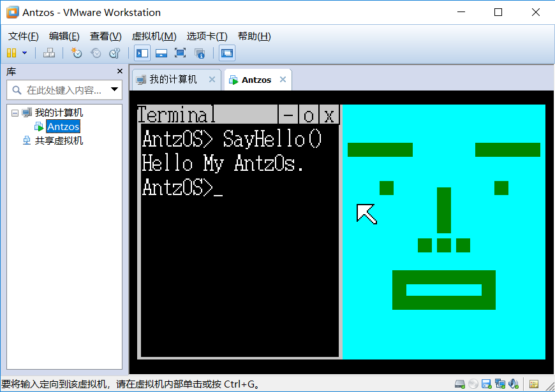Toggle the thumbnail bar button
This screenshot has height=392, width=555.
pos(161,53)
